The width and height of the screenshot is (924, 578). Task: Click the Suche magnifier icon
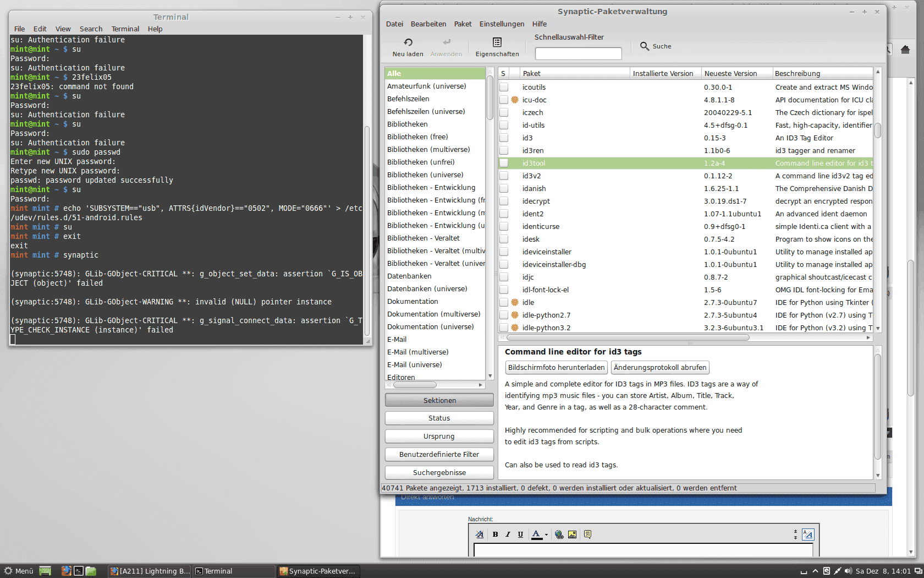[645, 46]
